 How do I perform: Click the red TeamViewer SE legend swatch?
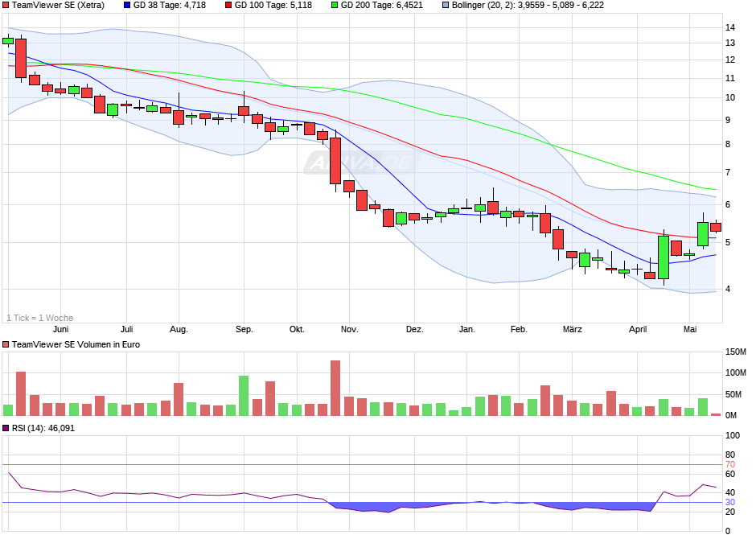pos(6,6)
